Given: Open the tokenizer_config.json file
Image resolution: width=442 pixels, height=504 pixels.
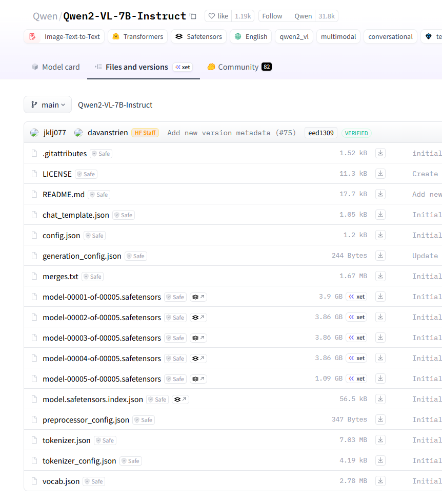Looking at the screenshot, I should tap(79, 461).
